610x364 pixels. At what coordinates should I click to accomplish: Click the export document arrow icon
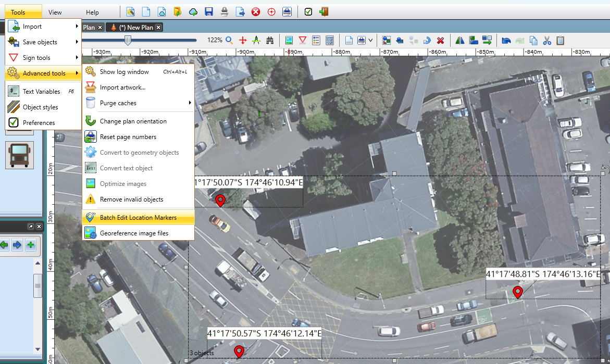240,12
